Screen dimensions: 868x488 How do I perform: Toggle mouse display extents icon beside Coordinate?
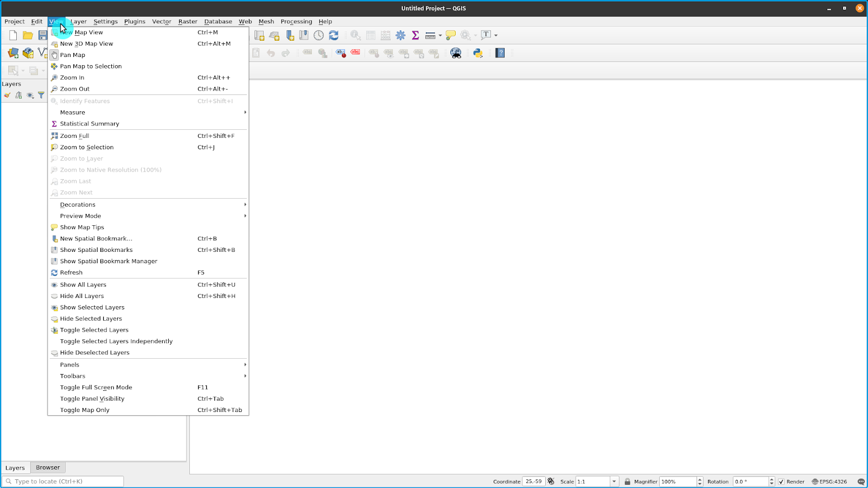(x=551, y=481)
